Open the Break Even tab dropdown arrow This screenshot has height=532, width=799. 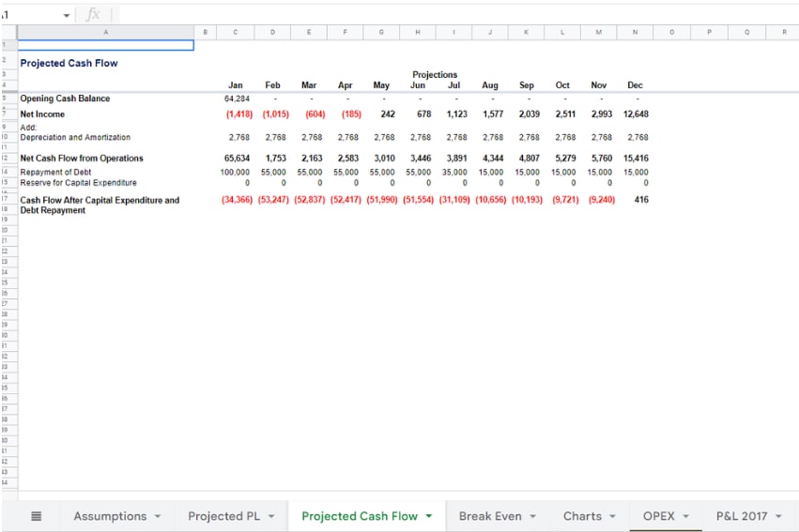533,516
